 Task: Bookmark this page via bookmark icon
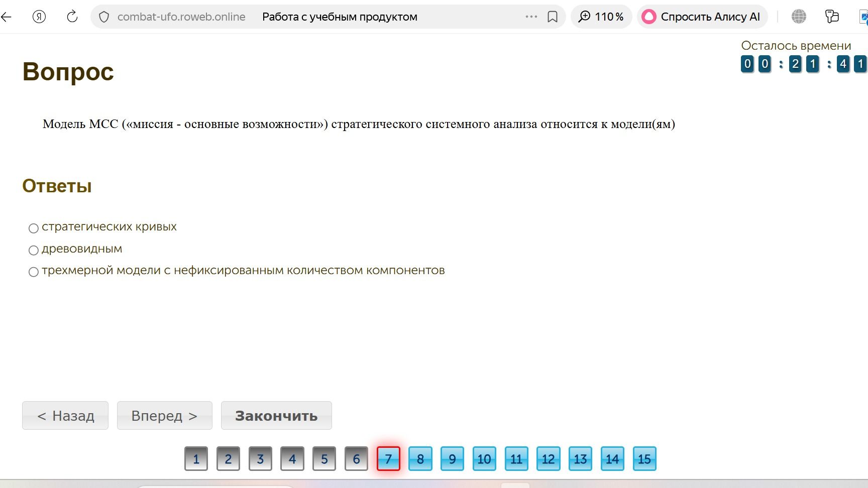pos(553,17)
